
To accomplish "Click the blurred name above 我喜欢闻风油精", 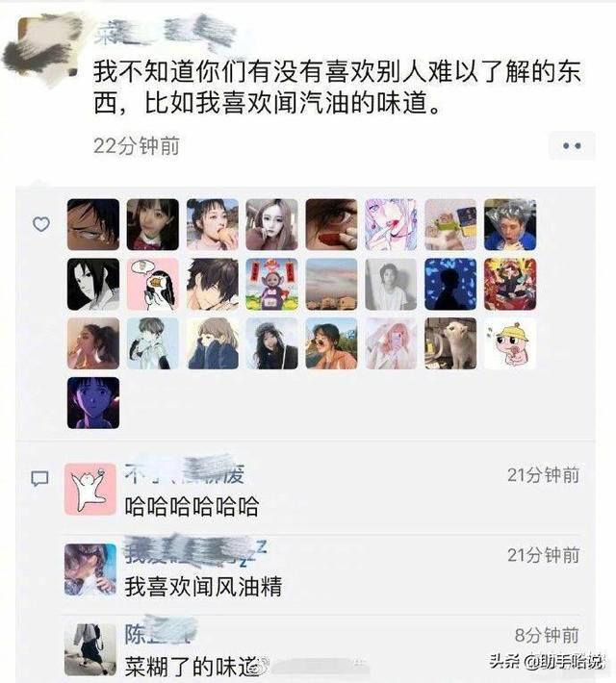I will [195, 553].
